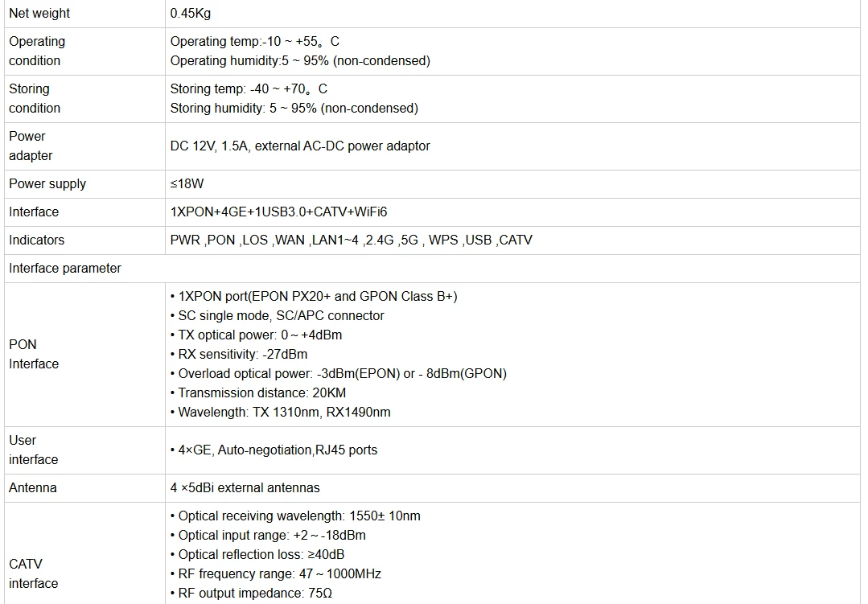Click the 1XPON+4GE+1USB3.0+CATV+WiFi6 interface text
Image resolution: width=868 pixels, height=604 pixels.
[278, 212]
